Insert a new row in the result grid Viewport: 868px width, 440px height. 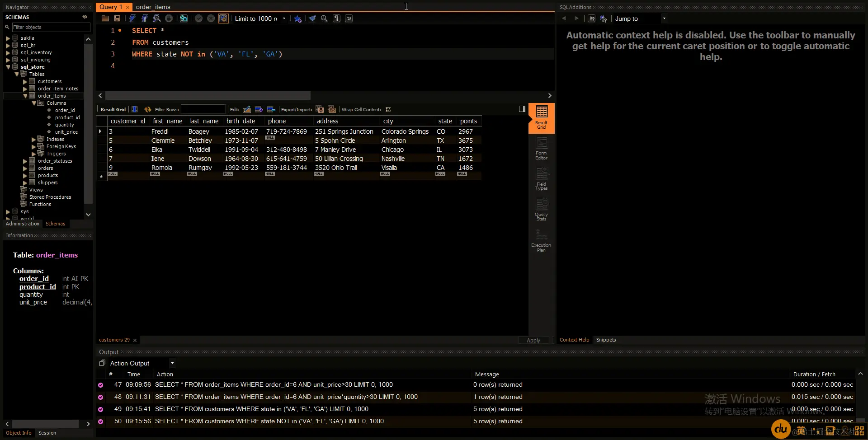coord(259,109)
